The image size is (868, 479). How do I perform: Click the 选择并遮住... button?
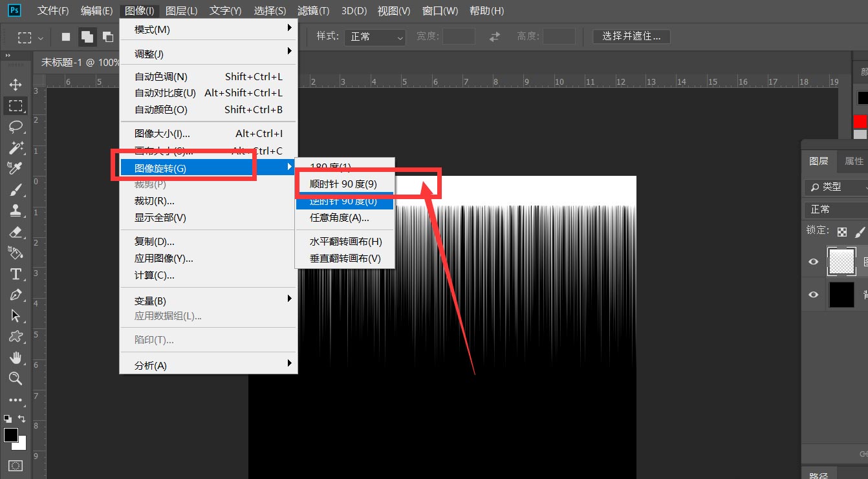[x=631, y=37]
